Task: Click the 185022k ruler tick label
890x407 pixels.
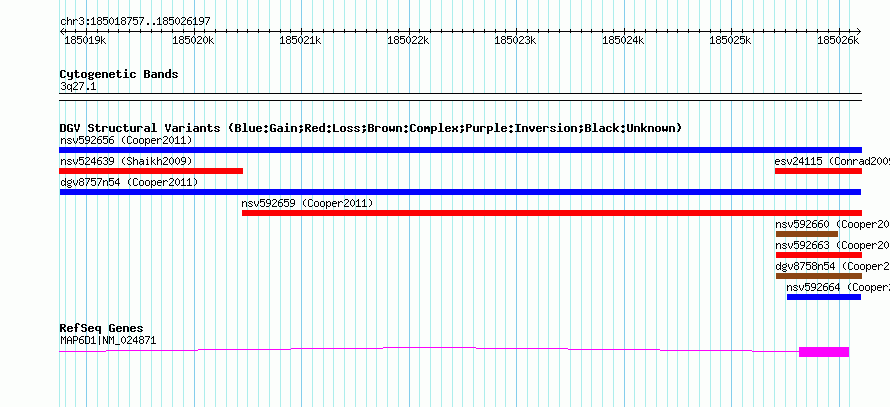Action: [408, 40]
